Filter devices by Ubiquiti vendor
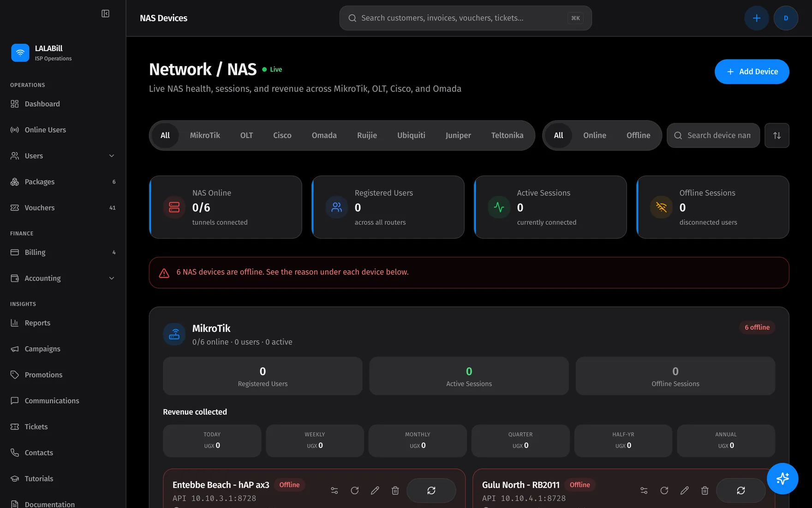 point(411,135)
